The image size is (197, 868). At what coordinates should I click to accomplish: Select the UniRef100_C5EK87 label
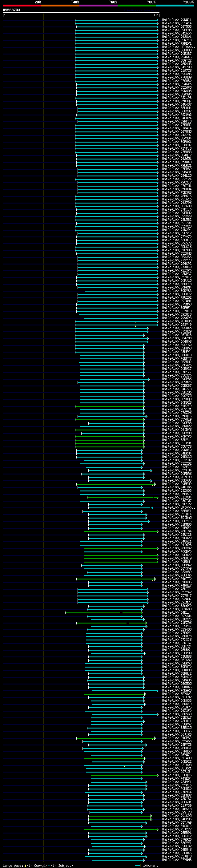(x=176, y=386)
